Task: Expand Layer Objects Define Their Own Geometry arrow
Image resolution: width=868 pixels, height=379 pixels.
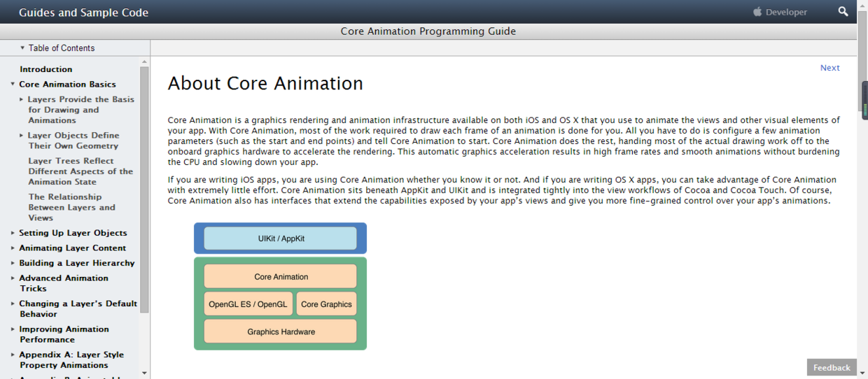Action: tap(22, 136)
